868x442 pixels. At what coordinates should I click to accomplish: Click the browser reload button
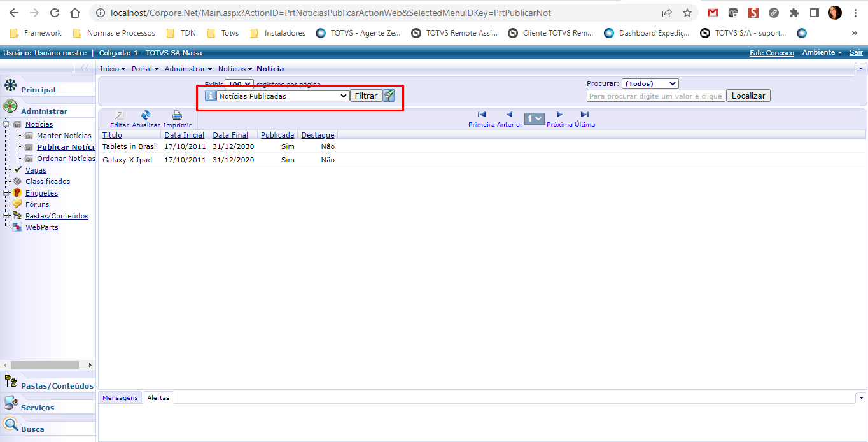click(x=55, y=13)
